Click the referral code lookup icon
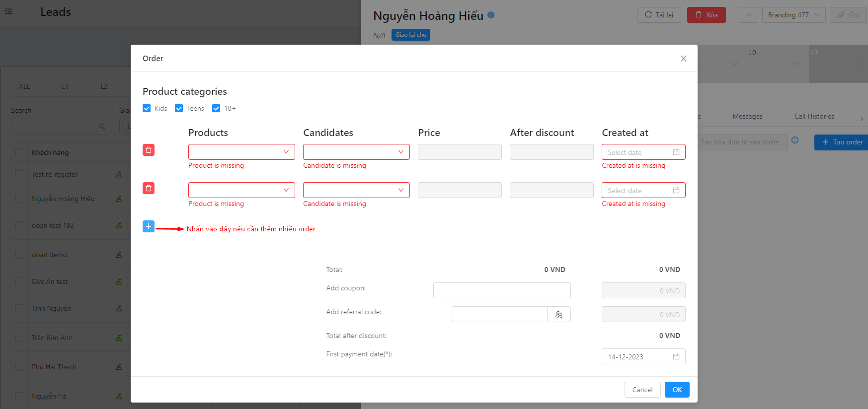 coord(559,314)
